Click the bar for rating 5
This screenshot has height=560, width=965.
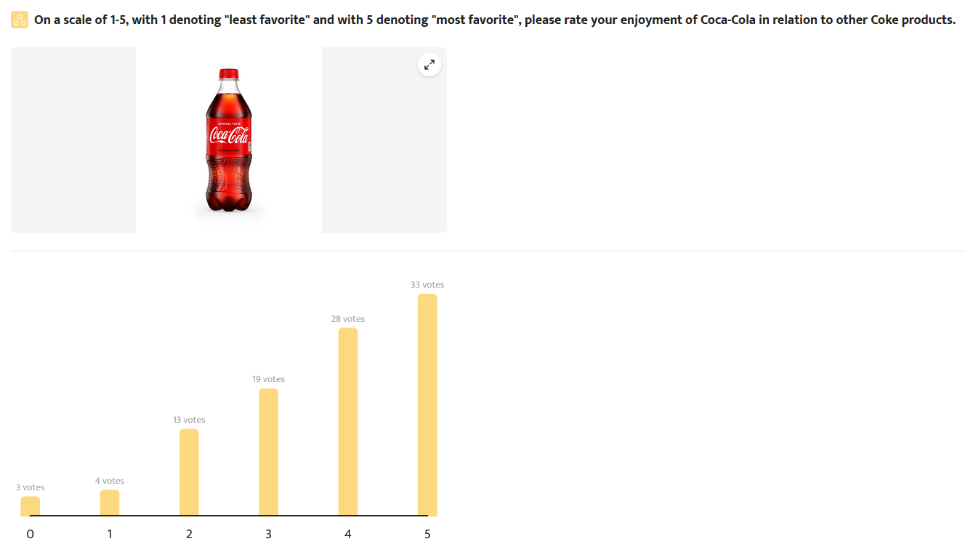pyautogui.click(x=427, y=405)
